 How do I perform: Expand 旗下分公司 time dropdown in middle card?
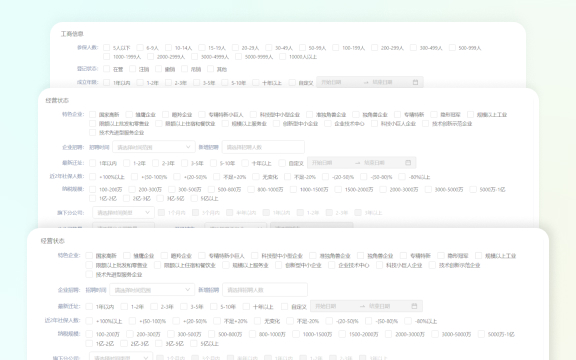[123, 213]
